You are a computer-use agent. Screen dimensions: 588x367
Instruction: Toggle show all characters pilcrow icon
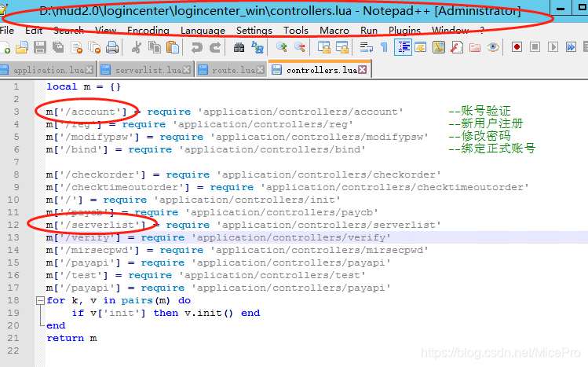pyautogui.click(x=384, y=47)
